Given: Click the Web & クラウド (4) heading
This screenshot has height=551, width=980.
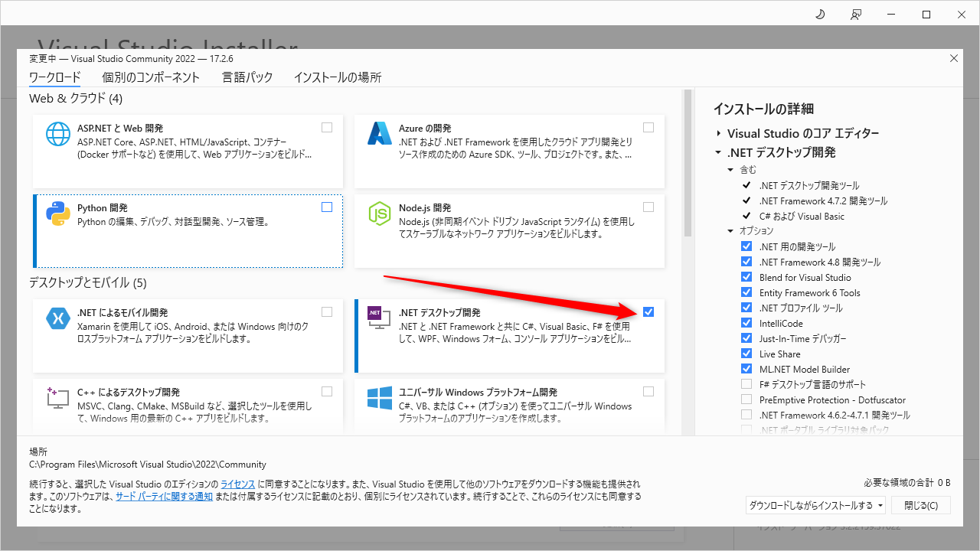Looking at the screenshot, I should (76, 98).
